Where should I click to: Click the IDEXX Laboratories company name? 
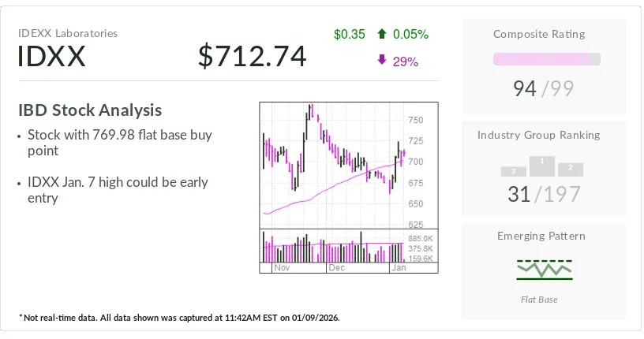click(68, 33)
